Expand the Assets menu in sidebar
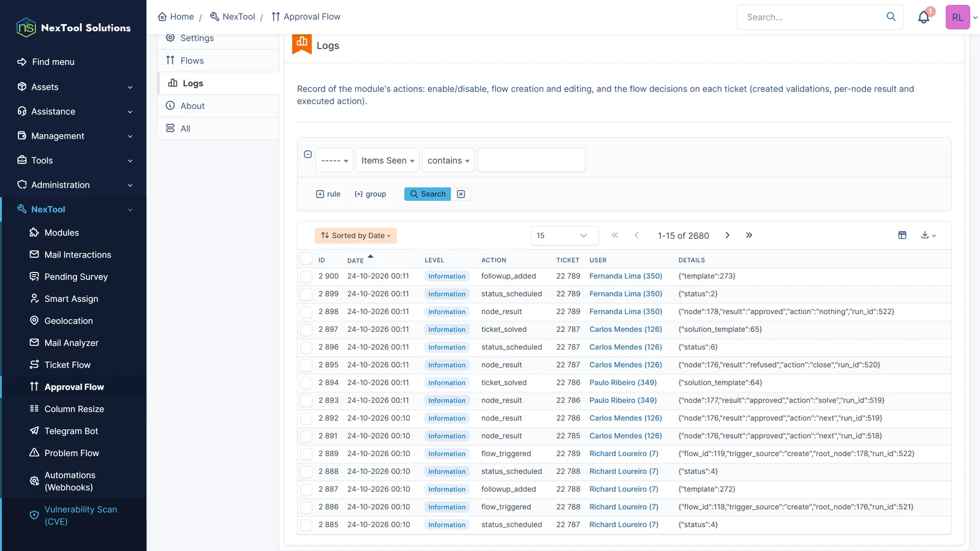Image resolution: width=980 pixels, height=551 pixels. pos(73,87)
